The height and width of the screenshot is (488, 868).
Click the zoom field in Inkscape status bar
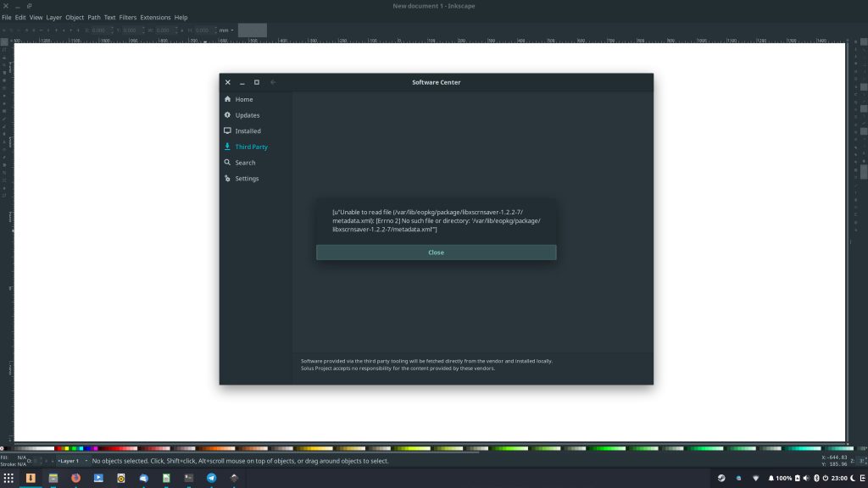coord(862,460)
